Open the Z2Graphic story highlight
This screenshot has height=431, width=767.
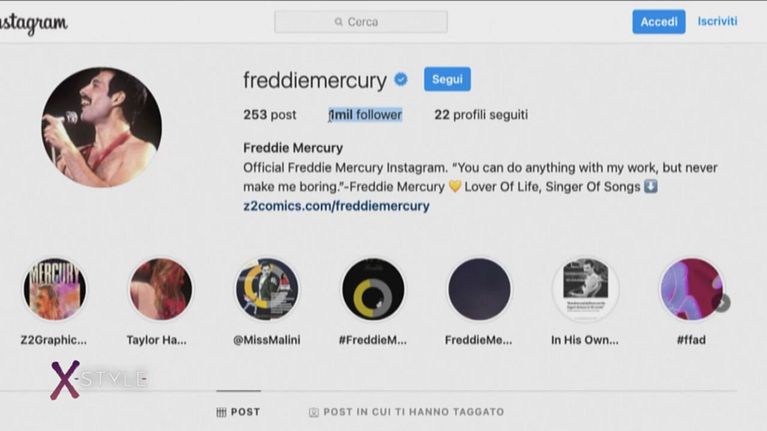point(54,289)
